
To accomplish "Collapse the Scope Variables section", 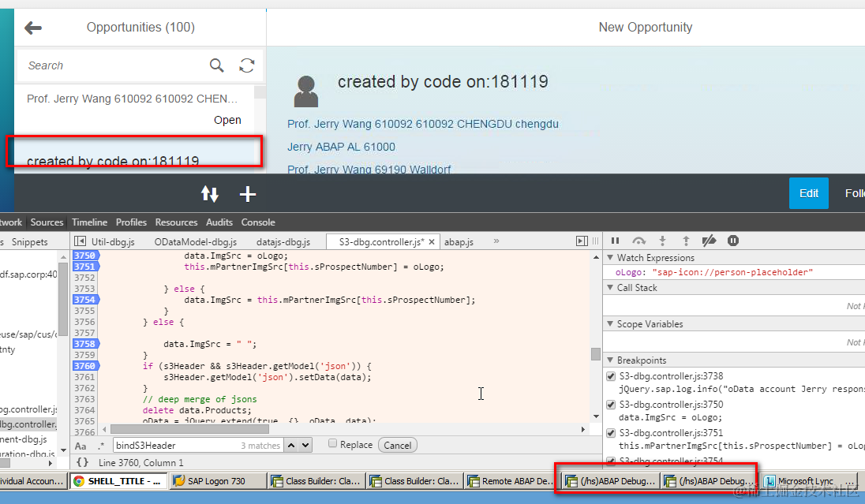I will [x=610, y=323].
